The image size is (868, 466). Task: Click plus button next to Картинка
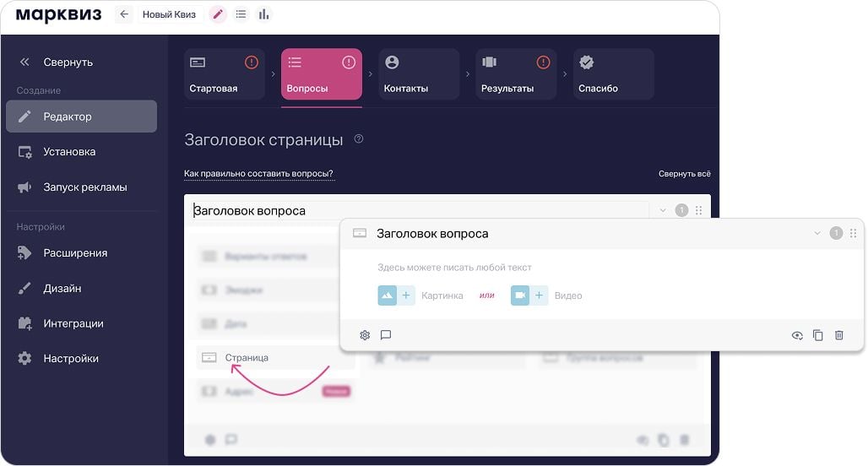(406, 295)
